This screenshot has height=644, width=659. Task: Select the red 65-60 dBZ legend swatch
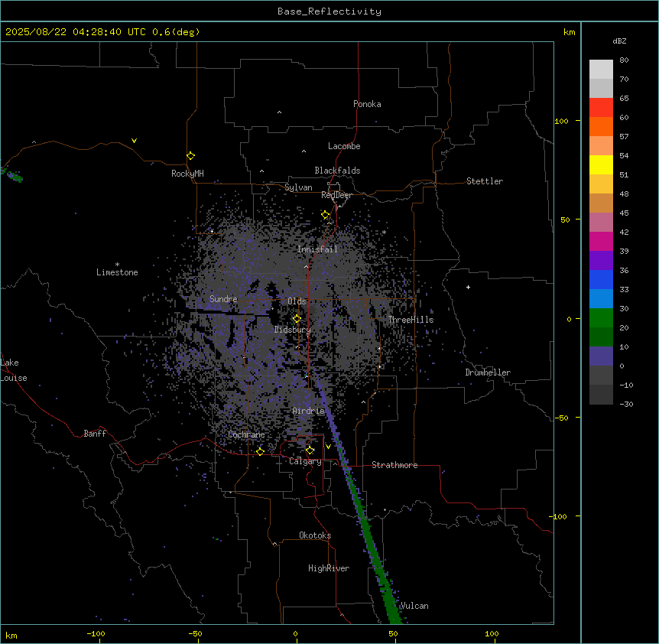coord(601,108)
